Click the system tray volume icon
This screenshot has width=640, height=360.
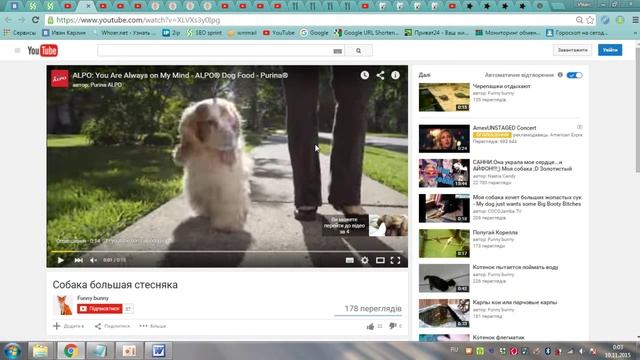582,351
